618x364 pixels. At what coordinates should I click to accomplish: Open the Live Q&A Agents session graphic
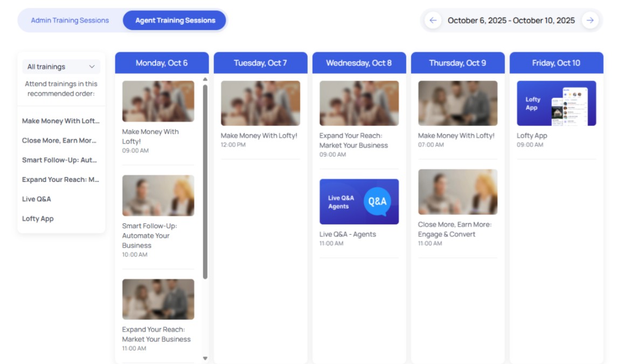[359, 201]
